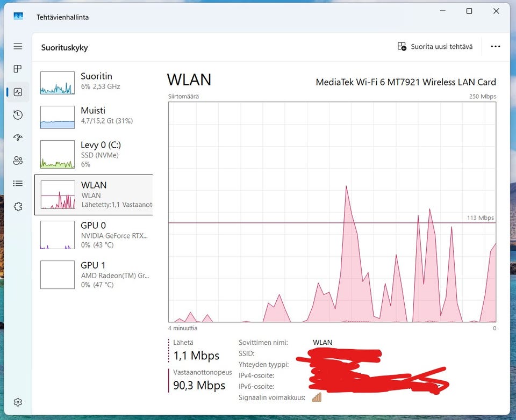The image size is (516, 420).
Task: Select the GPU 1 AMD Radeon item
Action: point(94,274)
